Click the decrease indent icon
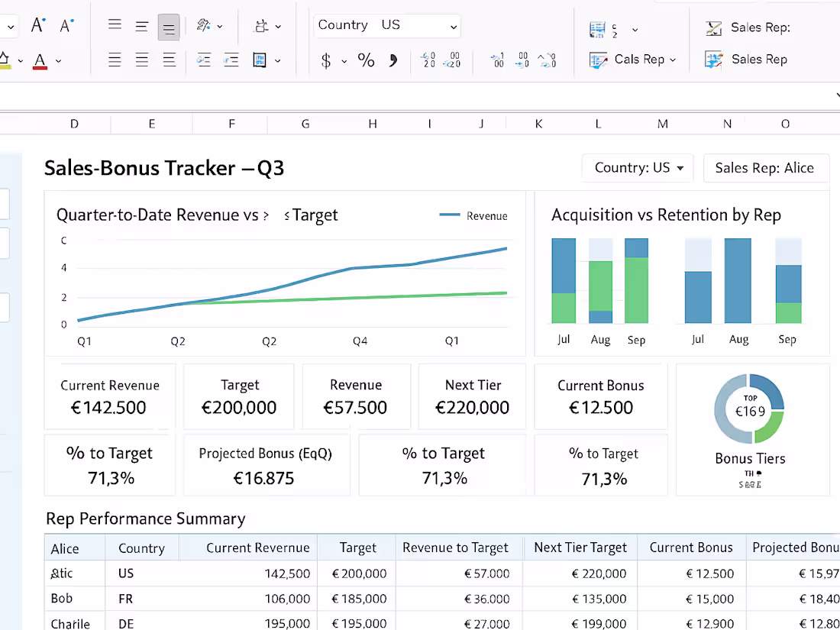 204,60
